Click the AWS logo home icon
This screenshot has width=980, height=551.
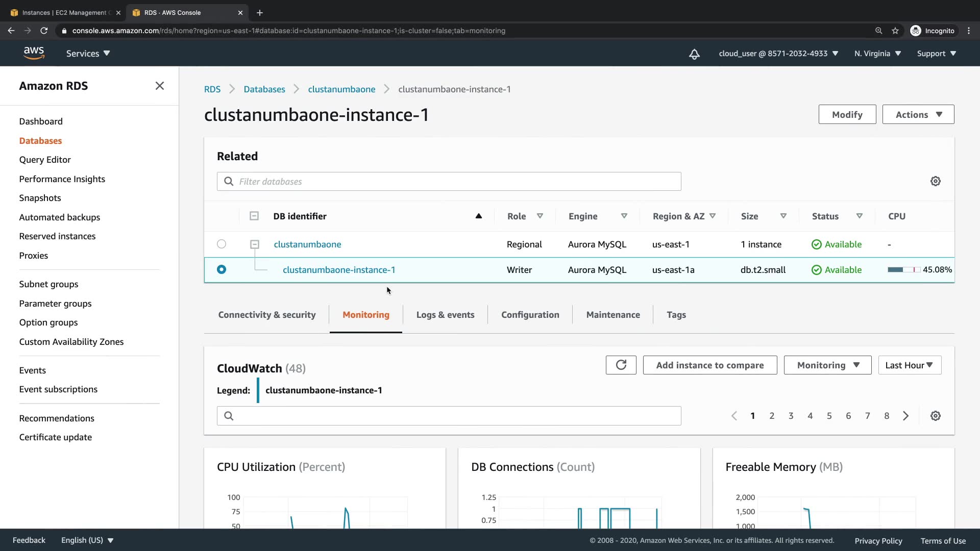coord(34,53)
